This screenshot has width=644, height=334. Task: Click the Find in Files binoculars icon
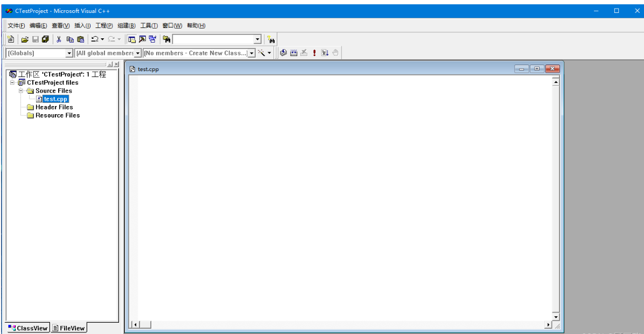166,39
